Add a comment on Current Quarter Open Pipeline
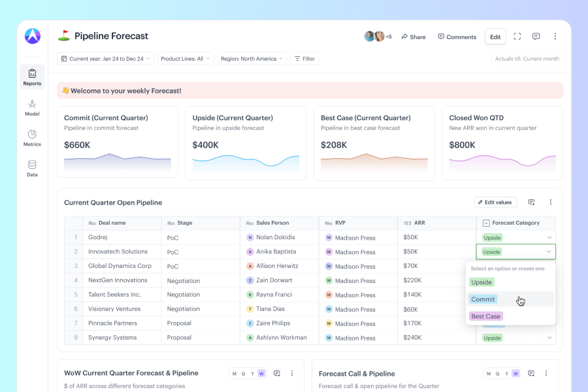 [531, 203]
